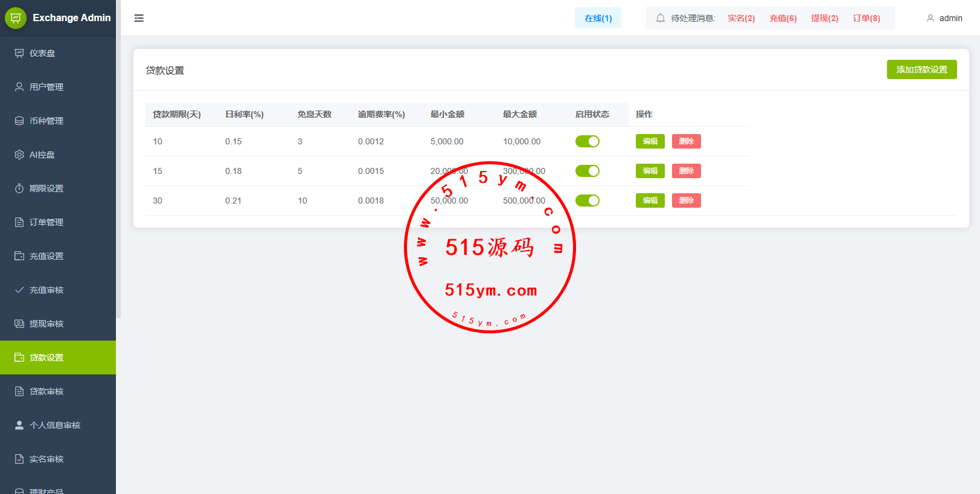Click the 添加贷款设置 button
Viewport: 980px width, 494px height.
[921, 69]
